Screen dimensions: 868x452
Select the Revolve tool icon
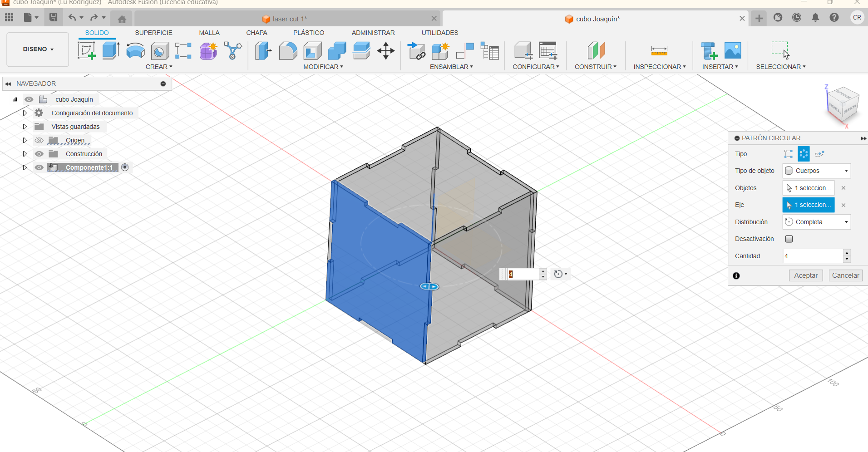(x=135, y=50)
